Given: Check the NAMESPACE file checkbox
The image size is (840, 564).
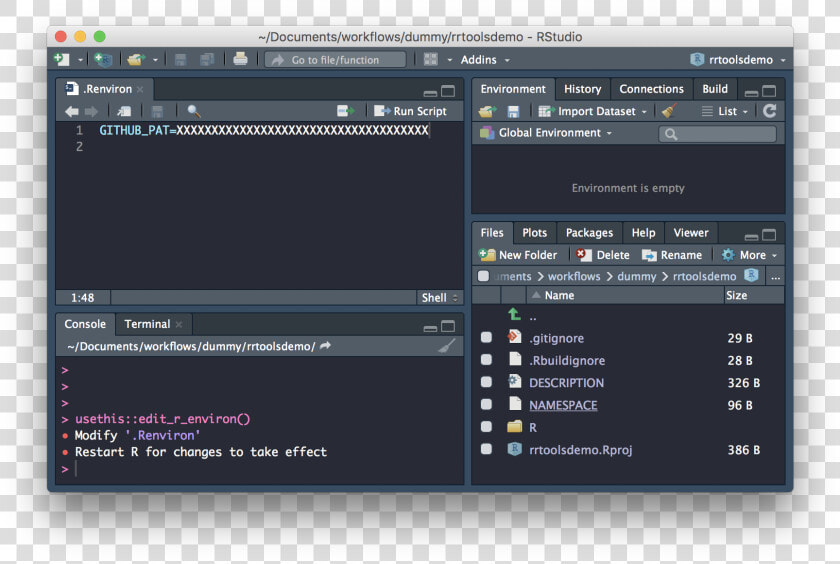Looking at the screenshot, I should (x=486, y=404).
